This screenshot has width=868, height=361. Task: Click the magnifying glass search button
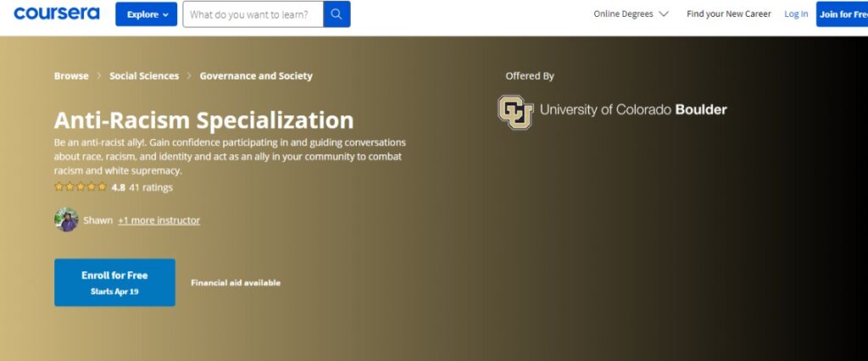pyautogui.click(x=337, y=14)
